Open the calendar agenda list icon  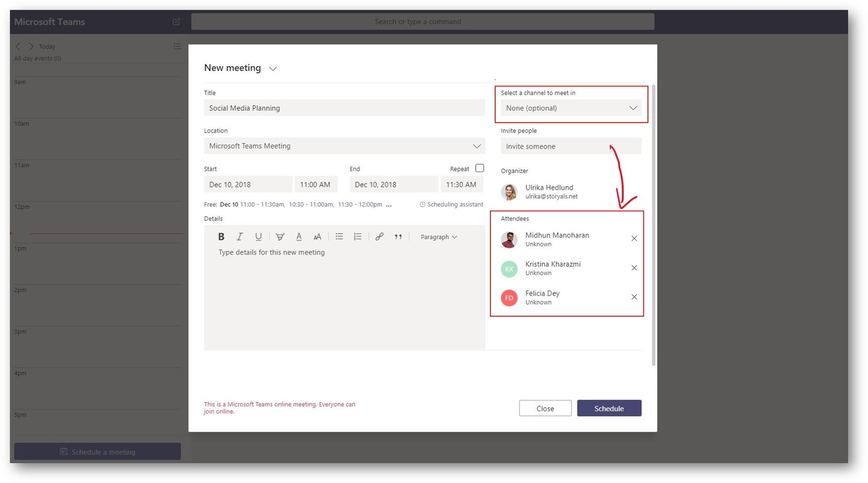click(177, 46)
